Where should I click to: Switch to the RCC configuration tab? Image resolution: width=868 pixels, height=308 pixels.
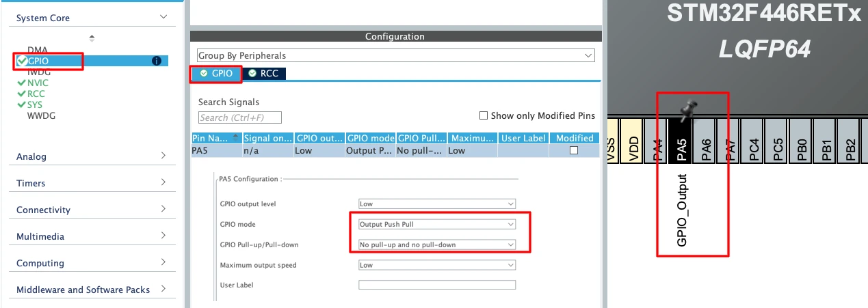pyautogui.click(x=264, y=73)
